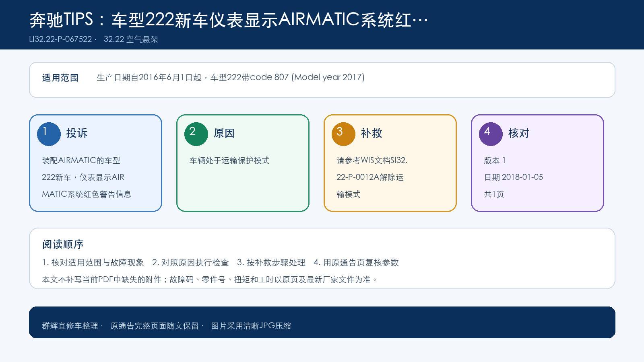Click the line 222新车，仪表显示AIR
This screenshot has width=644, height=362.
tap(83, 177)
